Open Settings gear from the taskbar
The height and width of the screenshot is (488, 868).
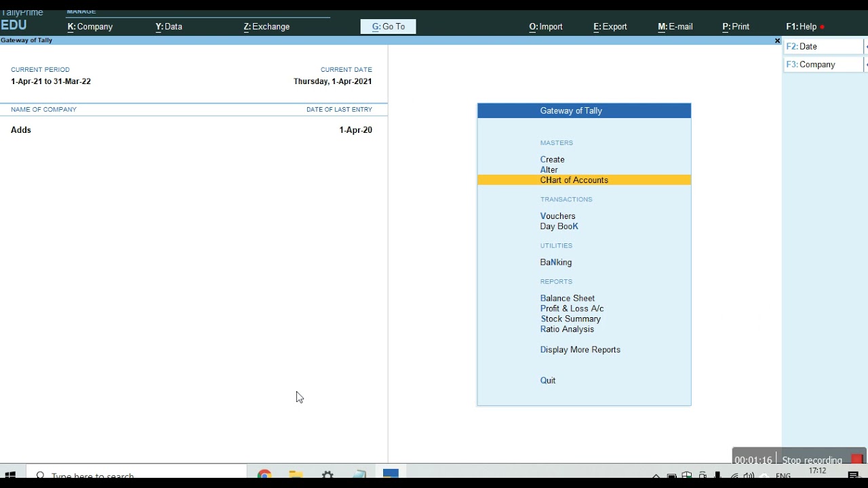328,474
